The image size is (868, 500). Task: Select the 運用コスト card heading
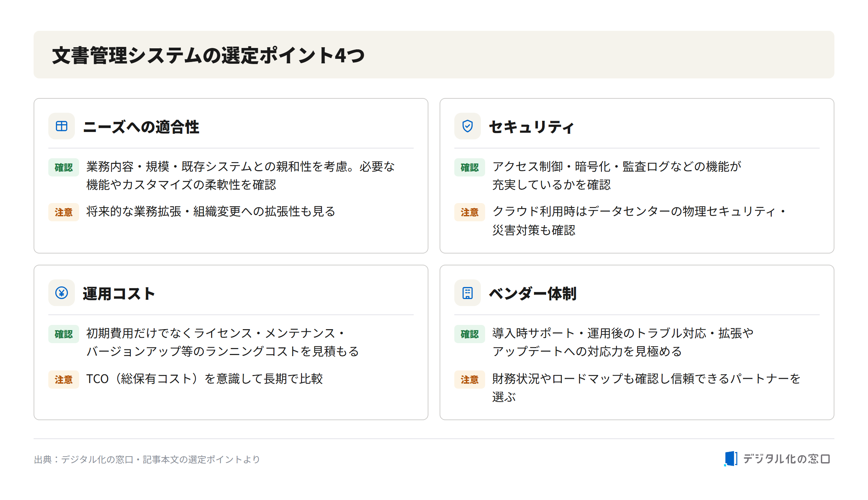pos(119,293)
